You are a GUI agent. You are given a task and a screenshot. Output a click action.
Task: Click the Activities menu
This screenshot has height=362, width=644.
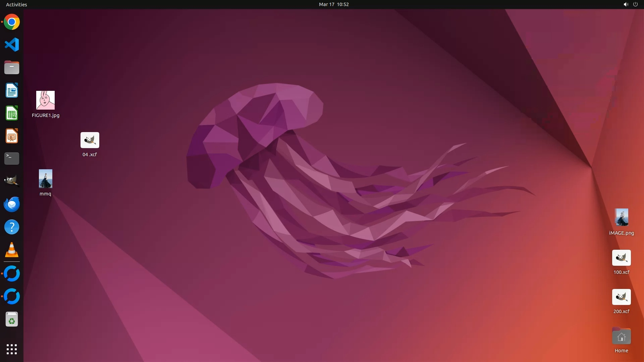(x=16, y=4)
